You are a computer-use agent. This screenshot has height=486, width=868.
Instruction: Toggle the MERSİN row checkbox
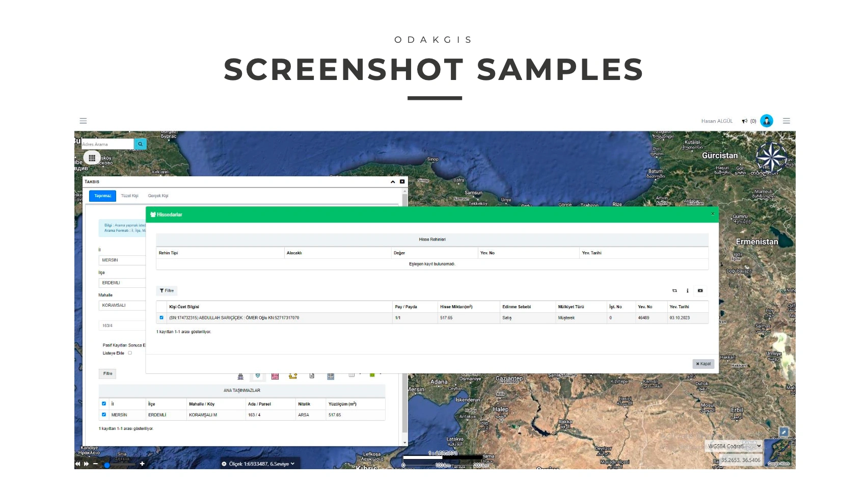pos(104,415)
